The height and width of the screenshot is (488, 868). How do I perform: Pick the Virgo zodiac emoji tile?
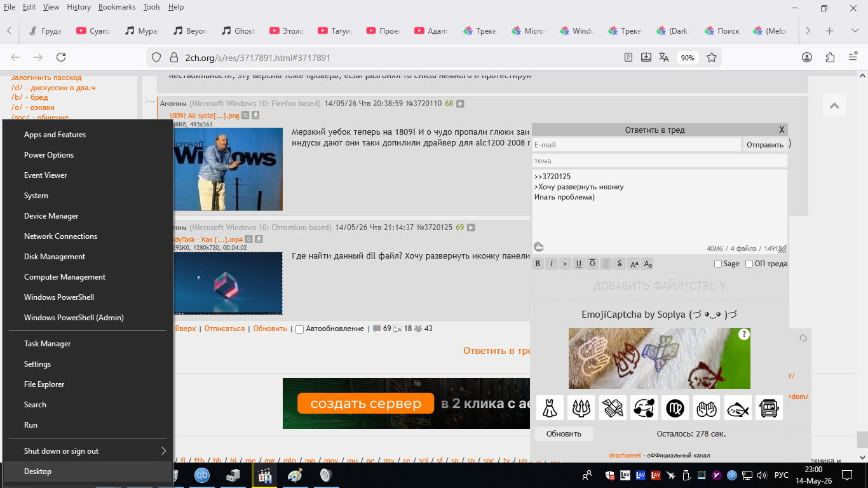(675, 408)
